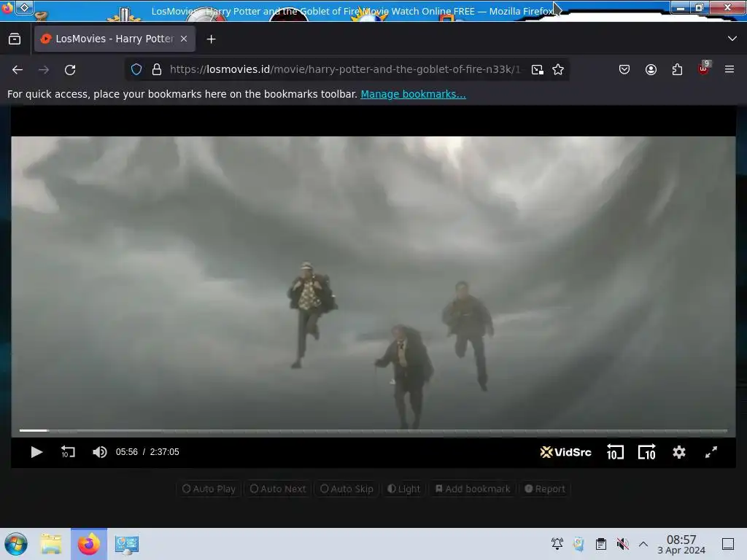View site security padlock info
The width and height of the screenshot is (747, 560).
(157, 69)
